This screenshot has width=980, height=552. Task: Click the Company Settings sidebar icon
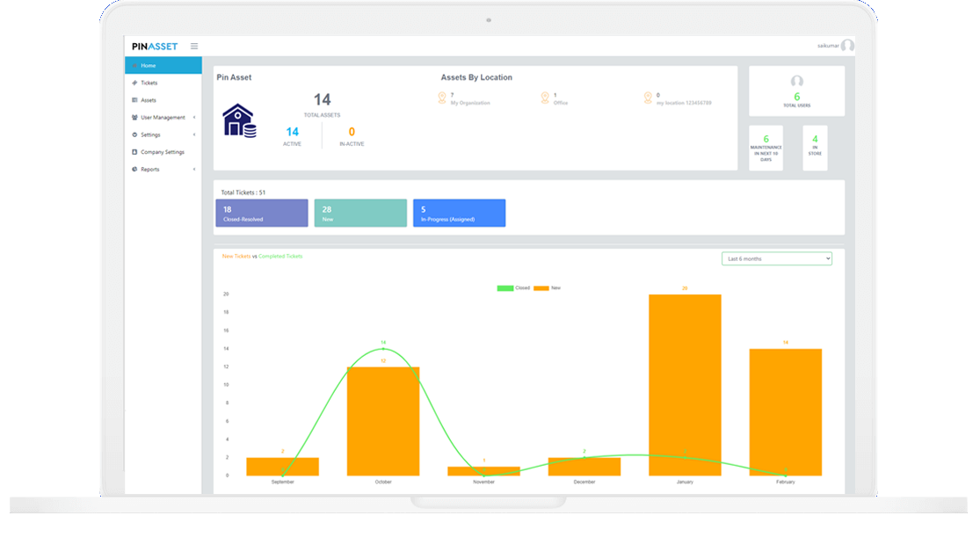pos(134,152)
